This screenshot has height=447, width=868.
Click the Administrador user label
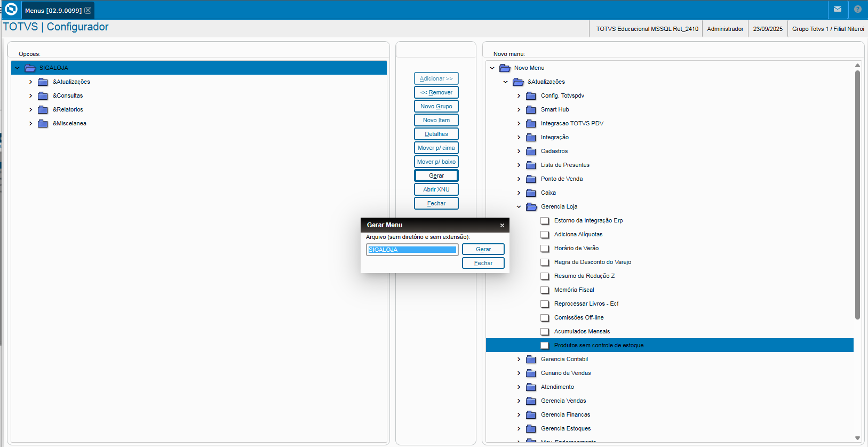coord(725,29)
